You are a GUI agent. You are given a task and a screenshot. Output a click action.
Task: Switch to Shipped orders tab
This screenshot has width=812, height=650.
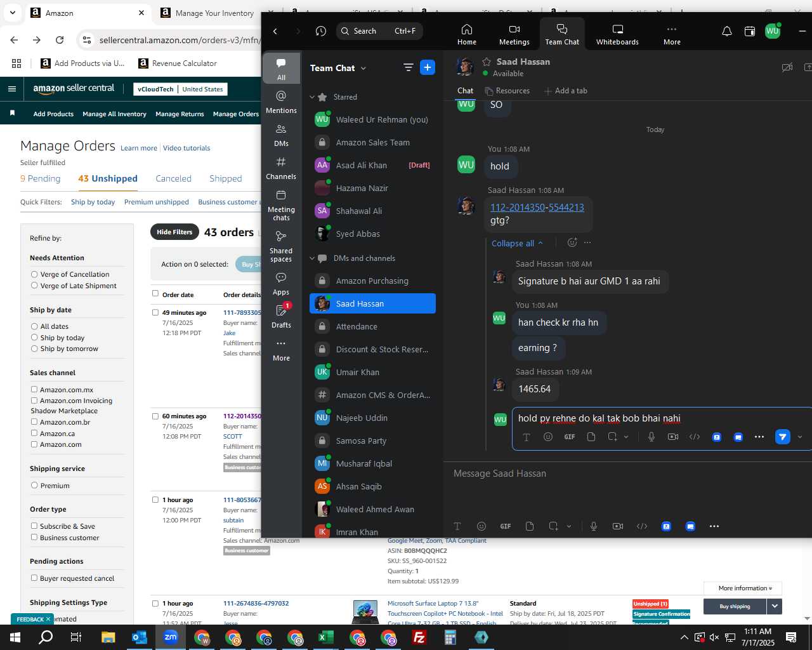(226, 178)
